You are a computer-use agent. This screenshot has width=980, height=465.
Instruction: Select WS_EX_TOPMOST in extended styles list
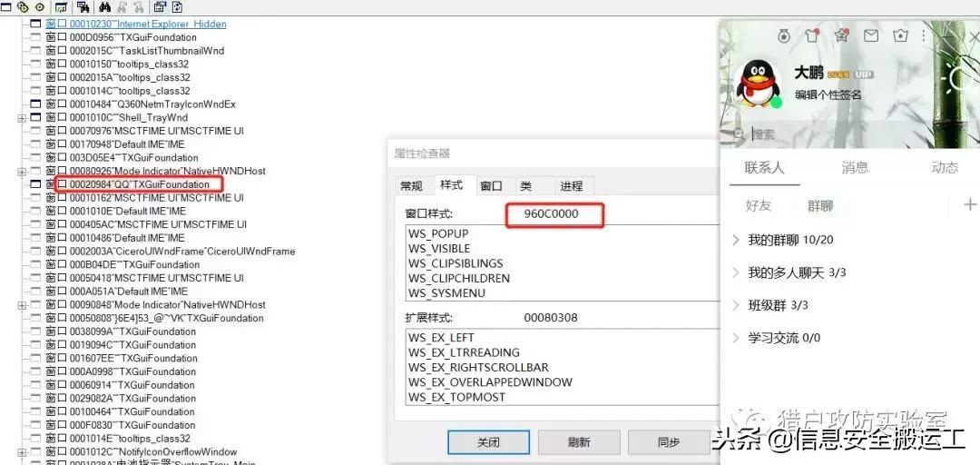(x=456, y=398)
